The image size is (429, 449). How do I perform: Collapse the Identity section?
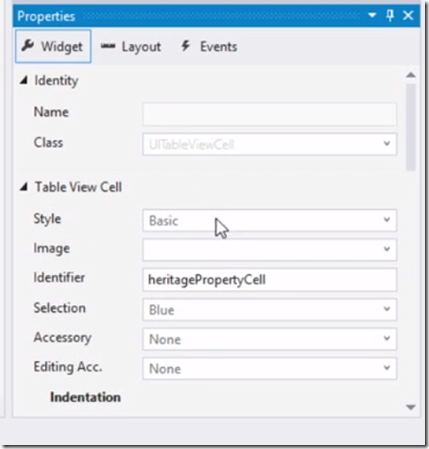[23, 80]
